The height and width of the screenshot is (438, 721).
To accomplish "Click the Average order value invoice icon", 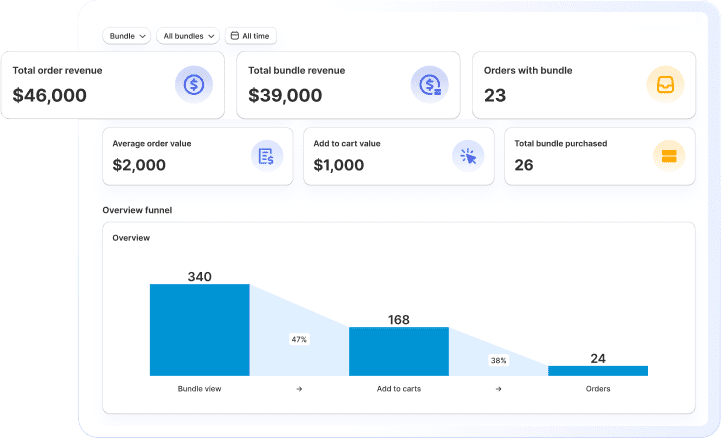I will click(266, 155).
